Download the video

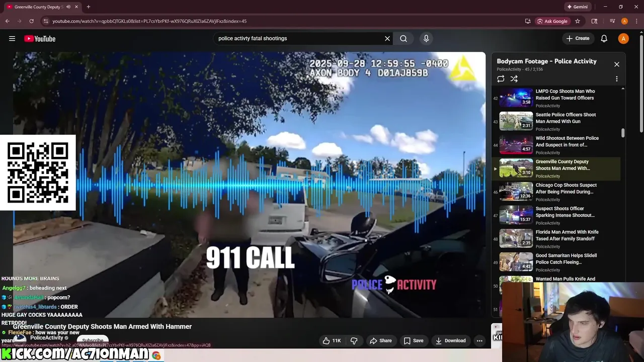pyautogui.click(x=451, y=341)
